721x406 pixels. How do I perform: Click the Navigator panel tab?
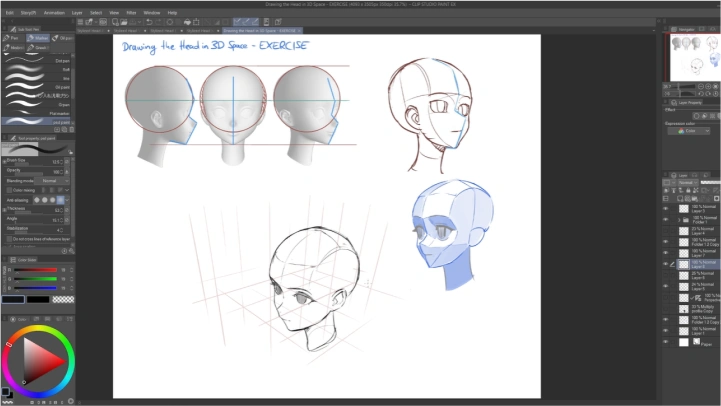point(682,29)
